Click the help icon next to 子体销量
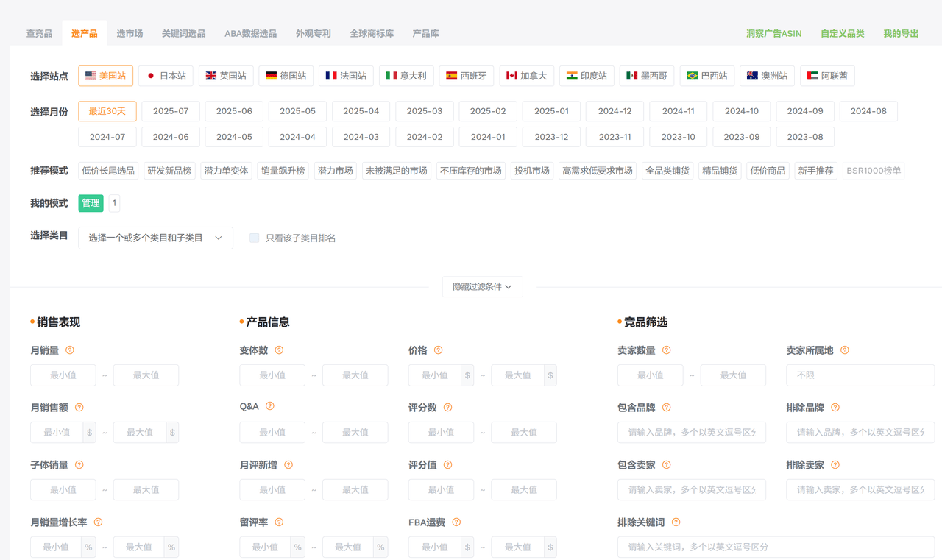The width and height of the screenshot is (942, 560). (80, 464)
